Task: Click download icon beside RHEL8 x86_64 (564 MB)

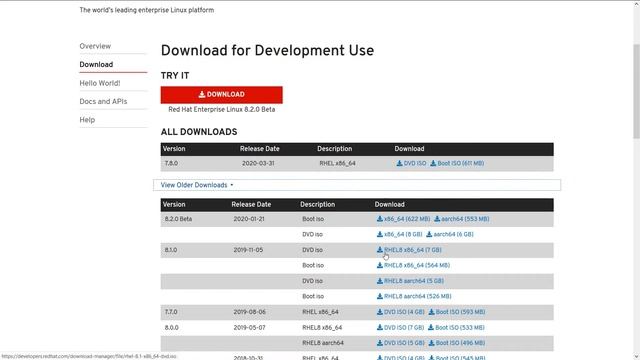Action: (380, 265)
